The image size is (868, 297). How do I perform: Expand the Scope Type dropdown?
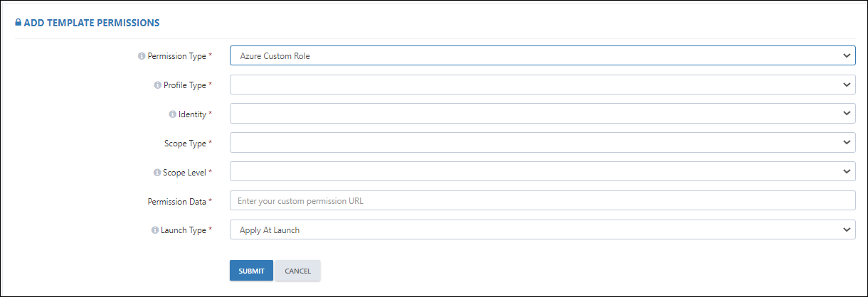coord(543,143)
